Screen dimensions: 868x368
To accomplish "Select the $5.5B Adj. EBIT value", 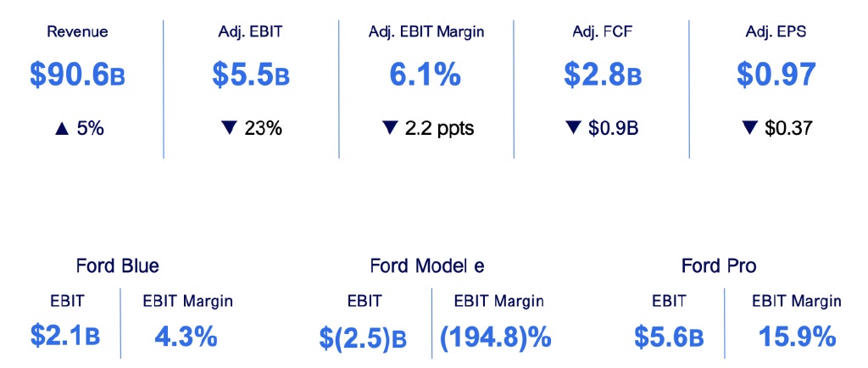I will (251, 75).
